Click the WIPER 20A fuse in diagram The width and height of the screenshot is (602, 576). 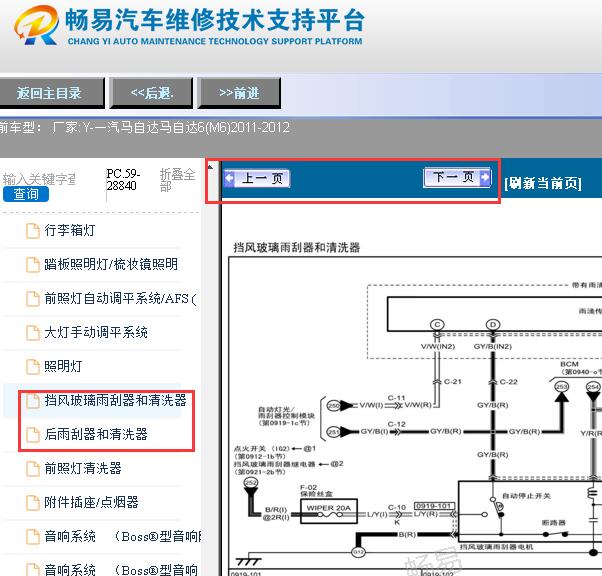(329, 511)
